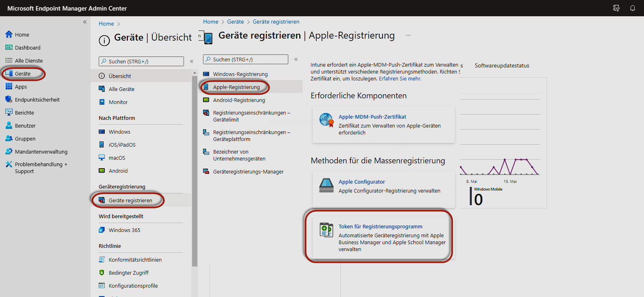Click the Apple-MDM-Push-Zertifikat link
Viewport: 644px width, 297px height.
[372, 117]
